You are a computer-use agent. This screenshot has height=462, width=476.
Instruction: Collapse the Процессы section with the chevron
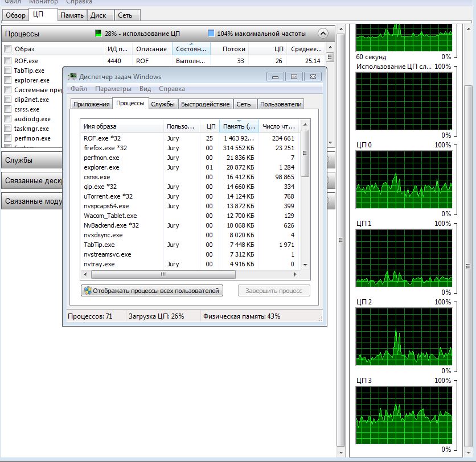click(x=323, y=34)
